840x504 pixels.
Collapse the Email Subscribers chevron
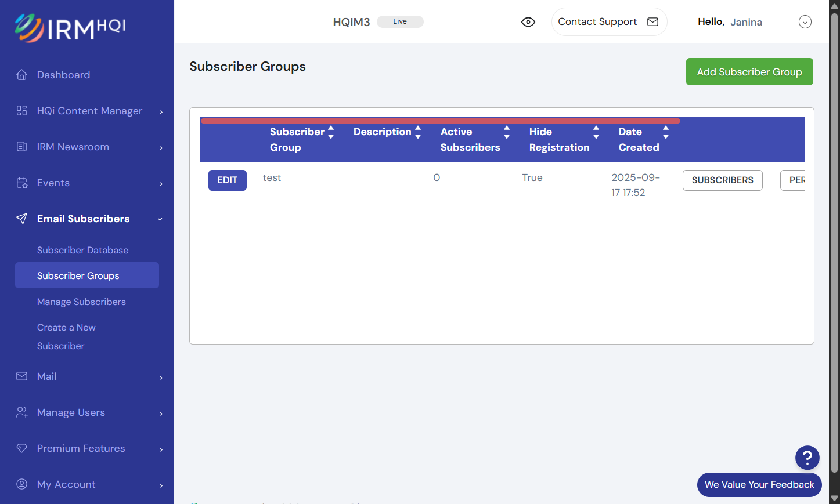[160, 219]
